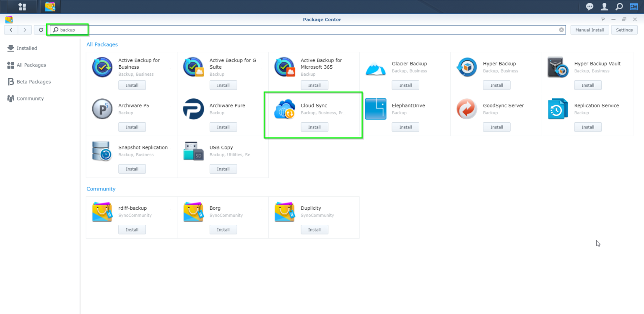Clear the backup search query
Image resolution: width=644 pixels, height=314 pixels.
pyautogui.click(x=561, y=30)
